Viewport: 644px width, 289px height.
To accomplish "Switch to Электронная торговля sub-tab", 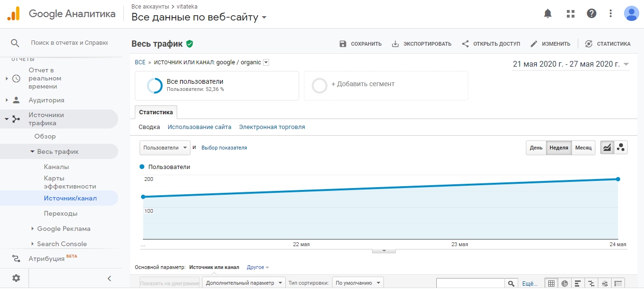I will tap(272, 127).
